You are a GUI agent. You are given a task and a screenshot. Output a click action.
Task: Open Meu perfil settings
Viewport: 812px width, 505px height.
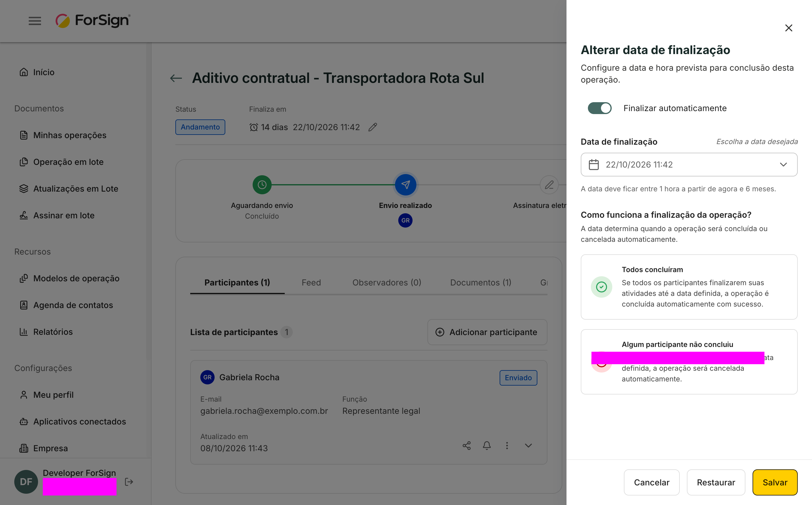tap(46, 395)
